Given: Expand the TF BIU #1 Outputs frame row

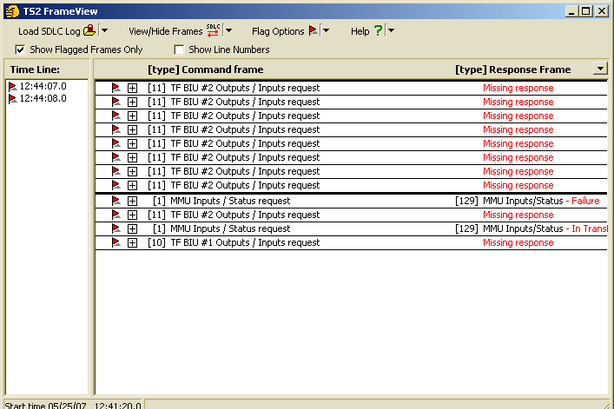Looking at the screenshot, I should click(x=133, y=243).
